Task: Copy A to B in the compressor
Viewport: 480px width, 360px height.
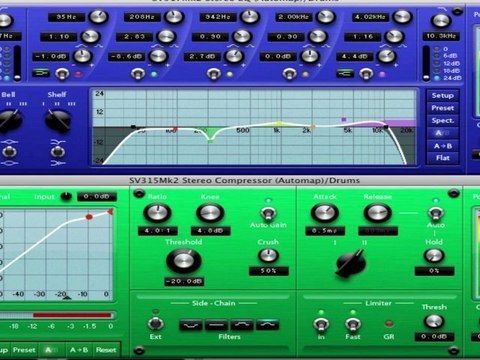Action: pyautogui.click(x=79, y=350)
